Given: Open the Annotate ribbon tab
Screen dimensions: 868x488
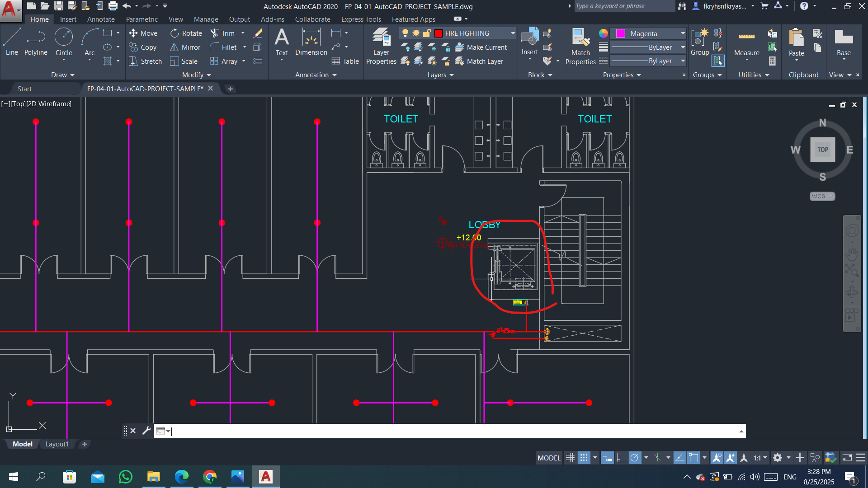Looking at the screenshot, I should (x=101, y=19).
